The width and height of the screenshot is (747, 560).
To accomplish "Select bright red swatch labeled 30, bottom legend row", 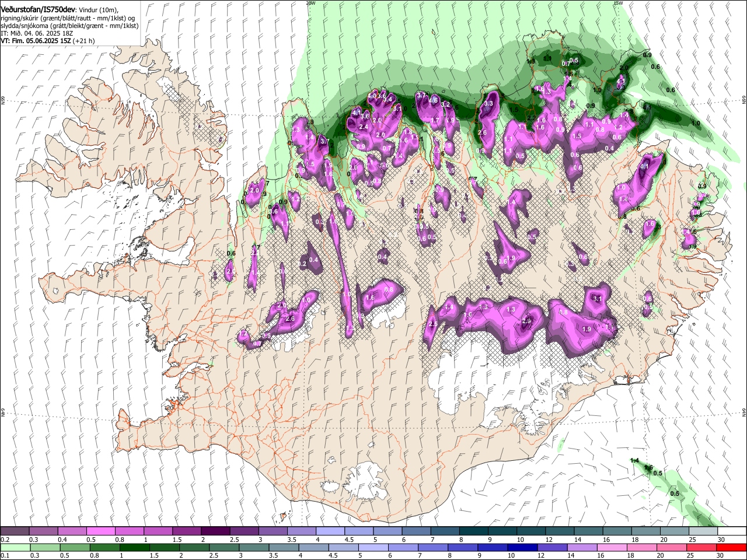I will click(x=731, y=547).
